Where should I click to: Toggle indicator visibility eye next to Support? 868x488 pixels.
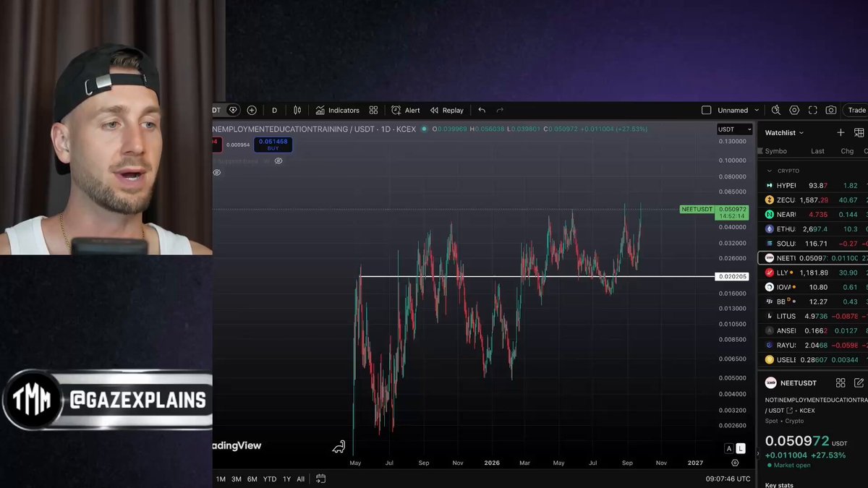coord(278,161)
